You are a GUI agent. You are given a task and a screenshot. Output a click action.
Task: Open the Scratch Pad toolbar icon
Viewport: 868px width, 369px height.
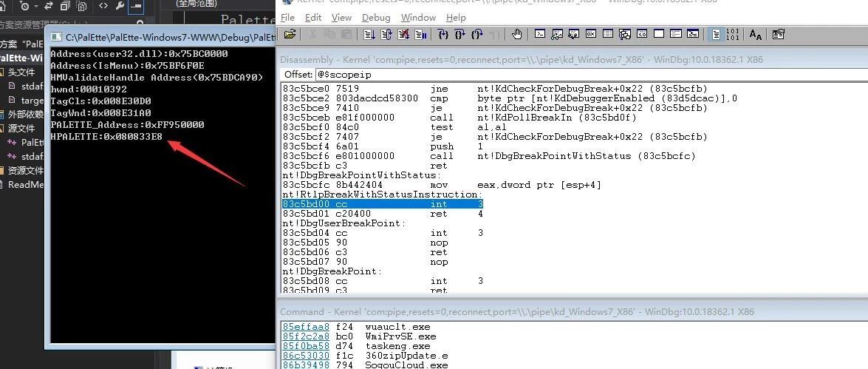[x=659, y=34]
